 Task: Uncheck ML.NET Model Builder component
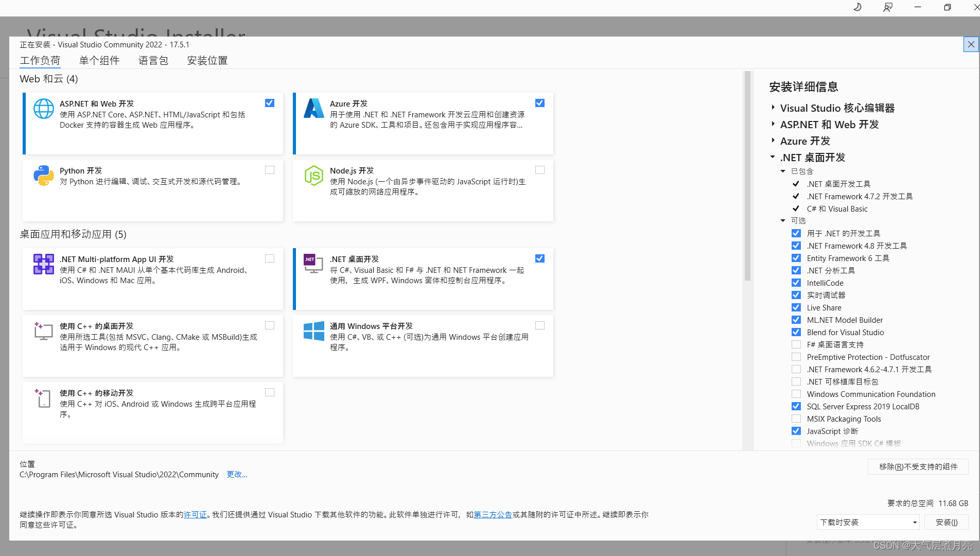796,320
